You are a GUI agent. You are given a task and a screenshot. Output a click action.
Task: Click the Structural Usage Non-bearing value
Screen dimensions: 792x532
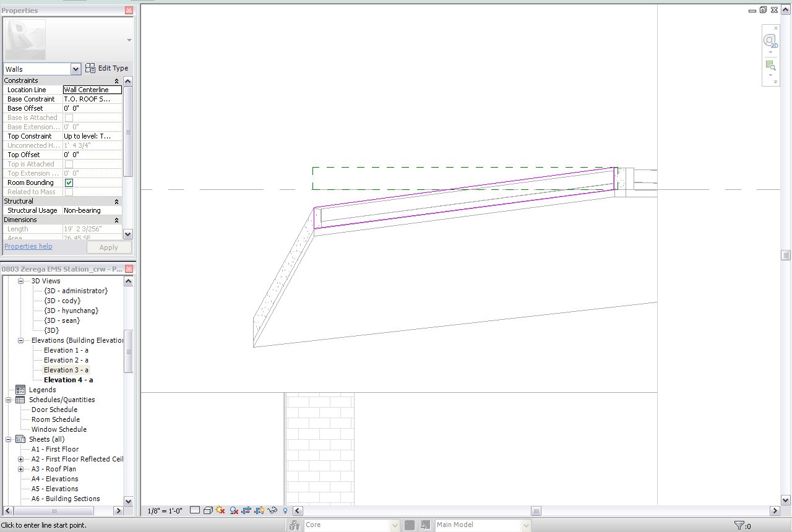coord(92,210)
